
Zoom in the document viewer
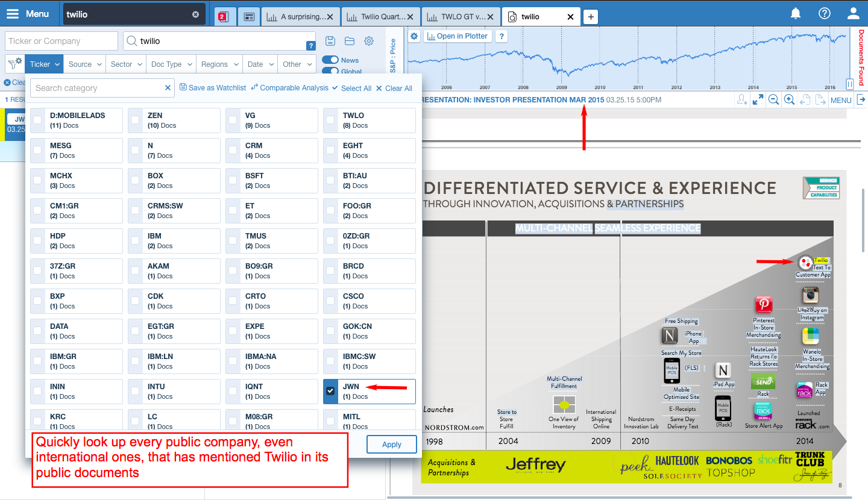[x=788, y=99]
